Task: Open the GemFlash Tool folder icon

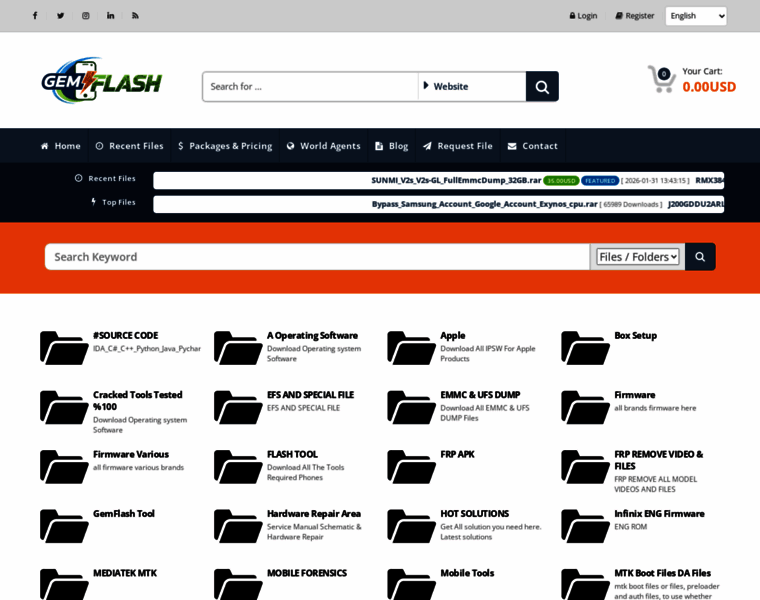Action: (64, 526)
